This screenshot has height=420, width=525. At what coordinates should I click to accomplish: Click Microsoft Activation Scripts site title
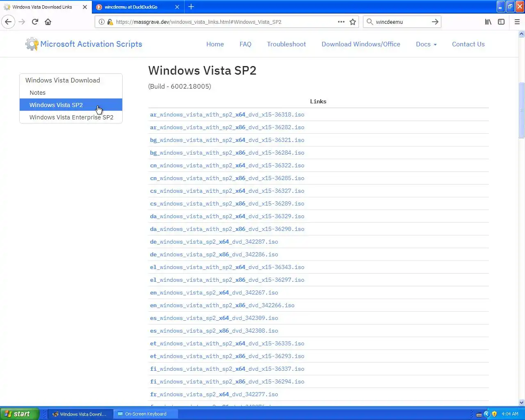coord(91,44)
